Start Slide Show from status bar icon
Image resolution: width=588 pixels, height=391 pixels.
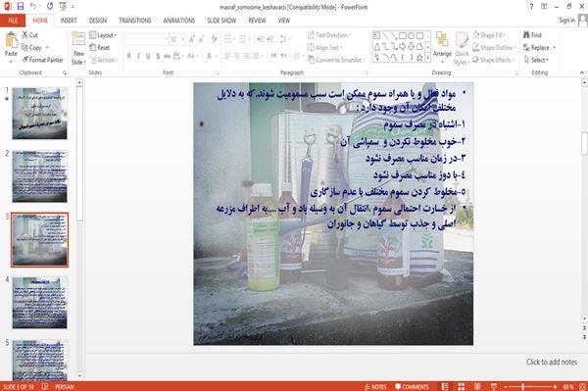(494, 386)
